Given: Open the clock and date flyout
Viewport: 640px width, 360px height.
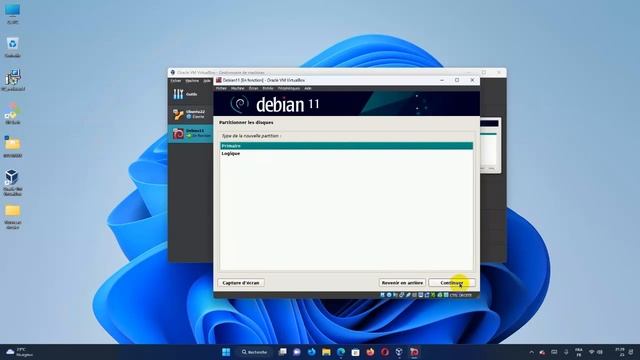Looking at the screenshot, I should [x=620, y=352].
